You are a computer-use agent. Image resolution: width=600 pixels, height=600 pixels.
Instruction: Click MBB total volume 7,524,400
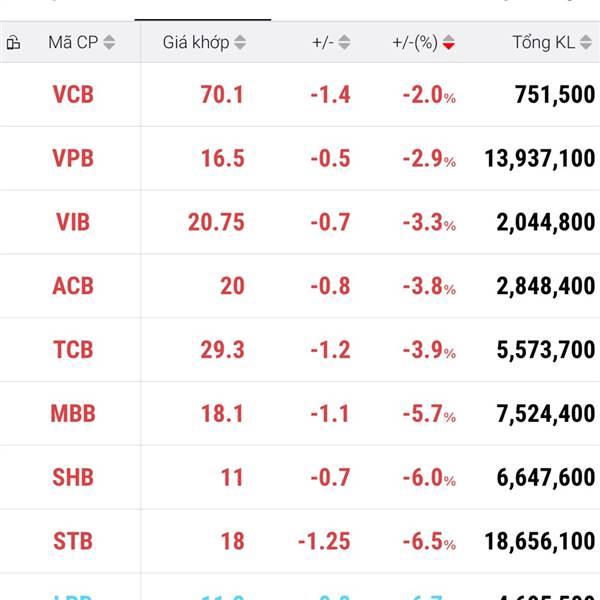point(546,414)
